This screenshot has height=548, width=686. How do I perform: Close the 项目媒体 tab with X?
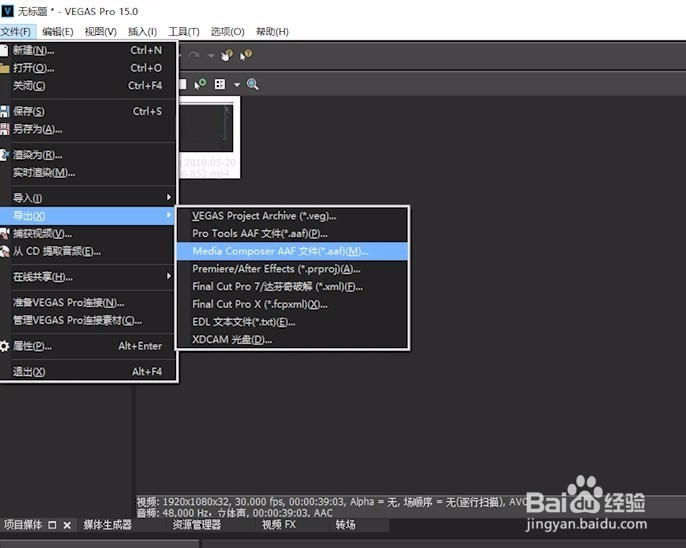point(67,525)
